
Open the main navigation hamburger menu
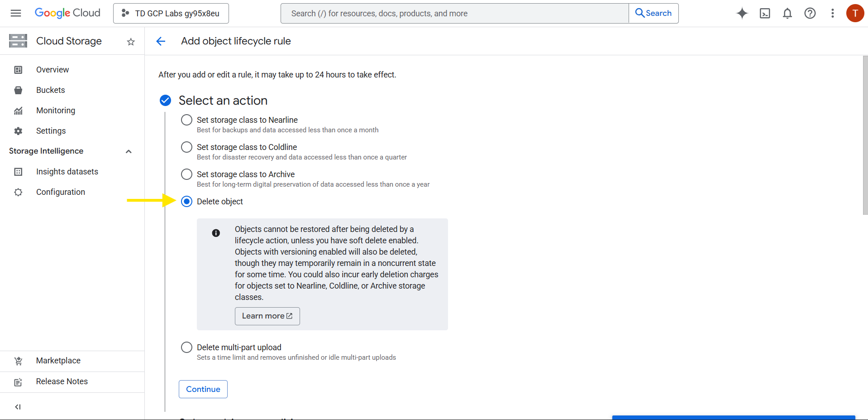click(x=16, y=13)
